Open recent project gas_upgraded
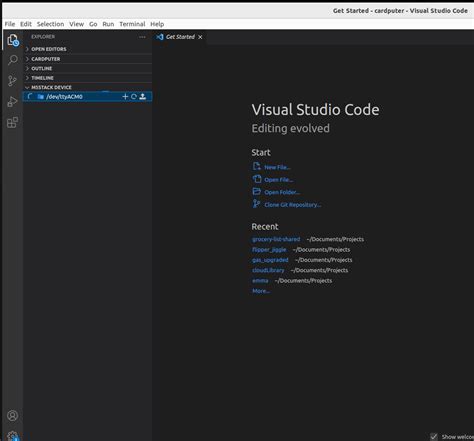Image resolution: width=474 pixels, height=441 pixels. click(x=270, y=260)
